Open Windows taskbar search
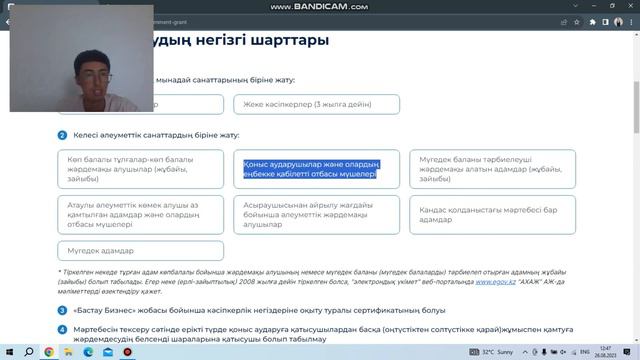Screen dimensions: 640x360 pos(29,352)
